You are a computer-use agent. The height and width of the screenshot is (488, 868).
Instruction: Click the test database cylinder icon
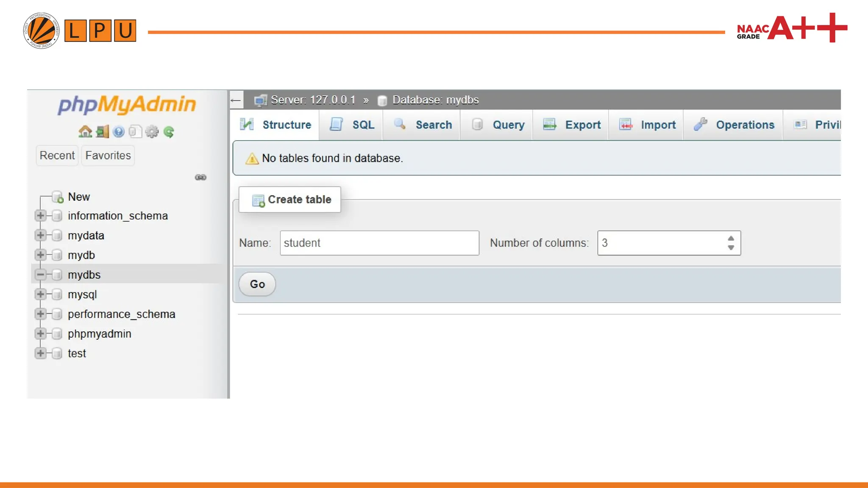(57, 353)
